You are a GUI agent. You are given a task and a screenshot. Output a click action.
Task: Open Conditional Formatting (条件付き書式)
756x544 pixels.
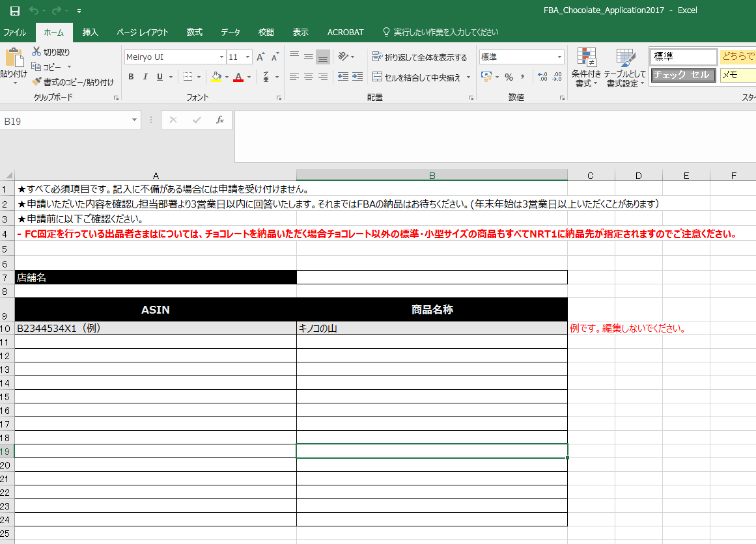click(586, 68)
